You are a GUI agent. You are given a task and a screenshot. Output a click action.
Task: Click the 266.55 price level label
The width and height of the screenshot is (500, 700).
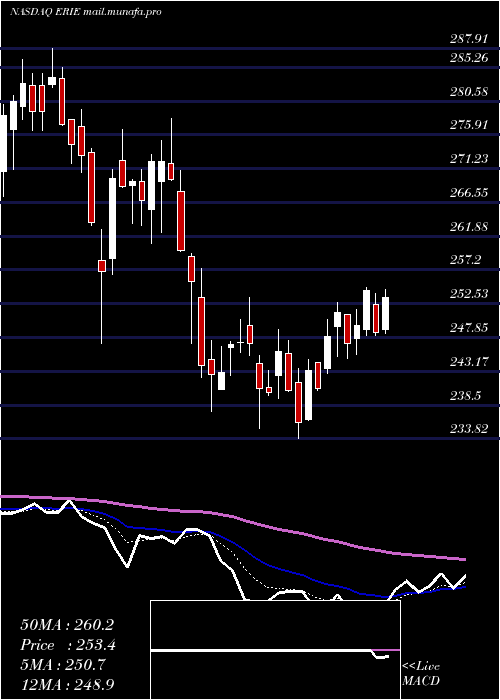[469, 193]
